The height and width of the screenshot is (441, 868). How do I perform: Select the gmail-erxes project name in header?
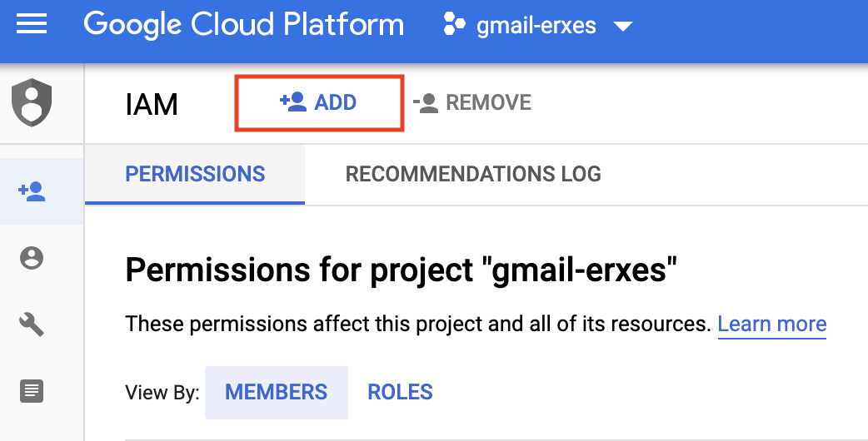pos(536,26)
